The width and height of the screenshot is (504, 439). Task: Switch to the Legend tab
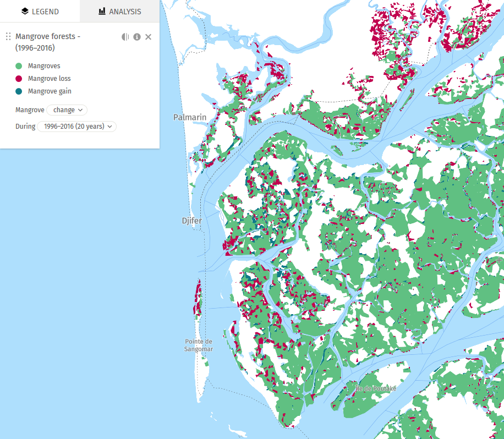[40, 11]
